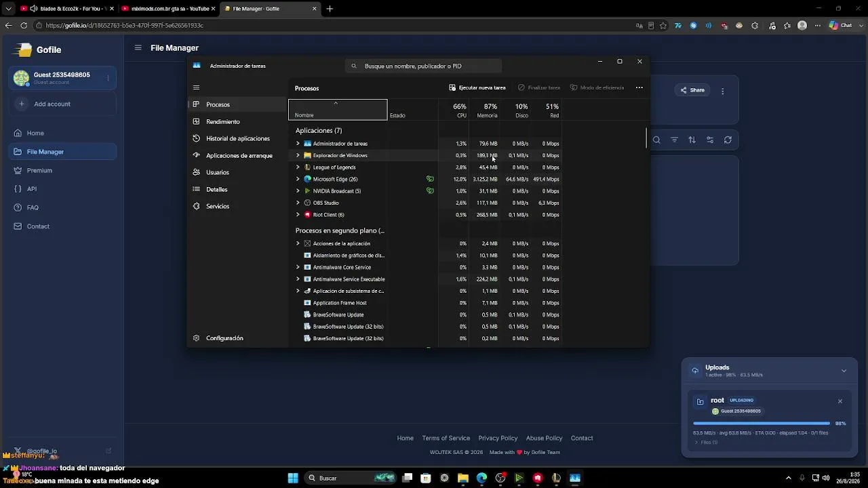The height and width of the screenshot is (488, 868).
Task: Expand the Acciones de la aplicación process
Action: 298,244
